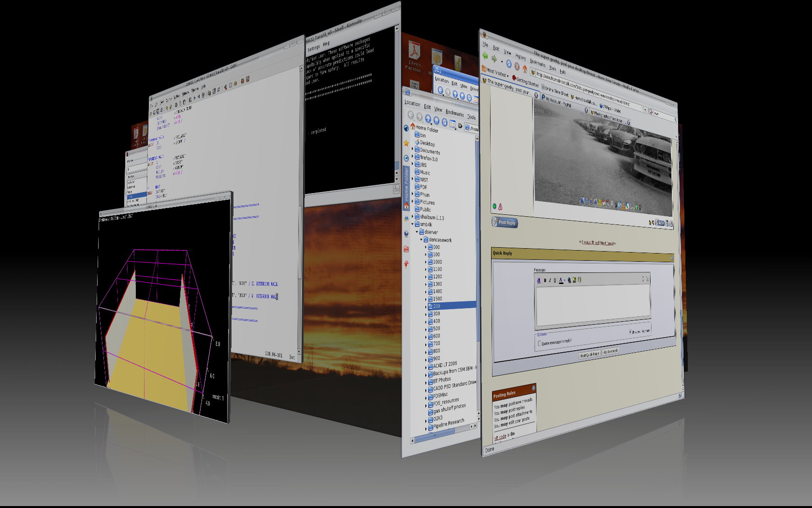Open Firefox History menu
This screenshot has width=812, height=508.
coord(521,57)
